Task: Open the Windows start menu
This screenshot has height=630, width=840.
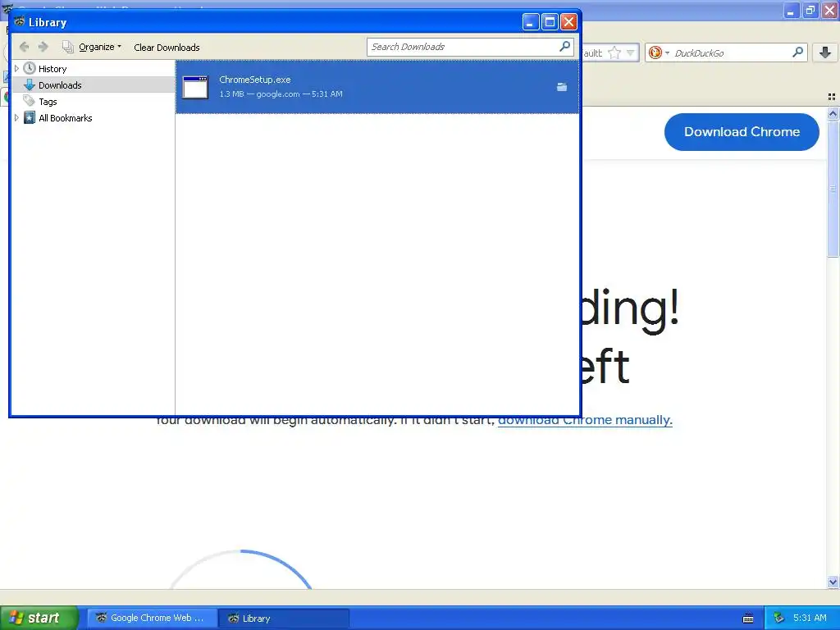Action: [x=39, y=618]
